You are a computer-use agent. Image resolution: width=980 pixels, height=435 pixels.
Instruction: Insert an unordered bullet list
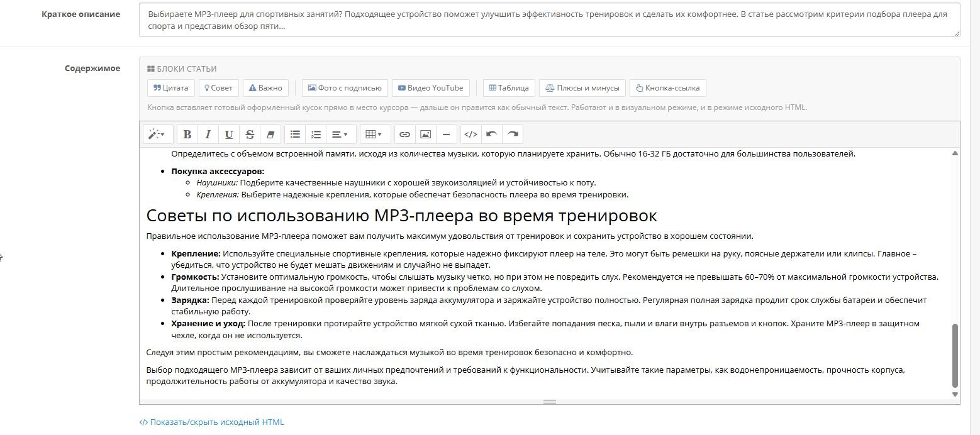click(x=295, y=135)
